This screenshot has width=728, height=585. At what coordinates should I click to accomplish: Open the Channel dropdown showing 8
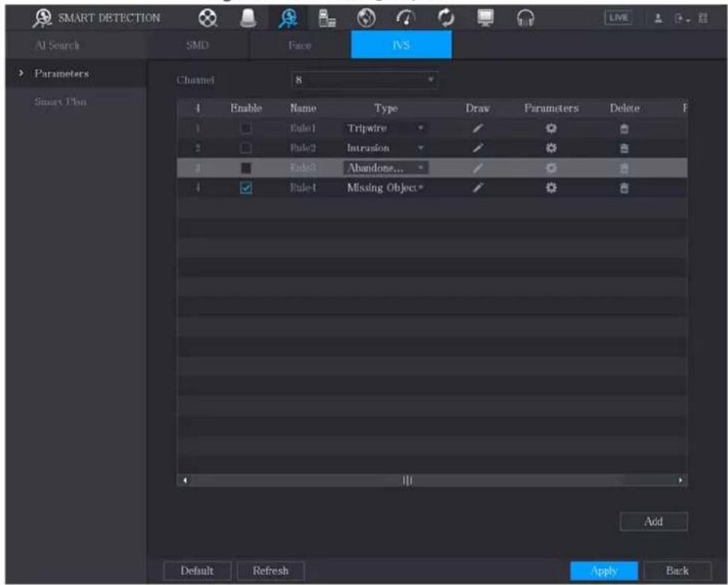point(364,80)
